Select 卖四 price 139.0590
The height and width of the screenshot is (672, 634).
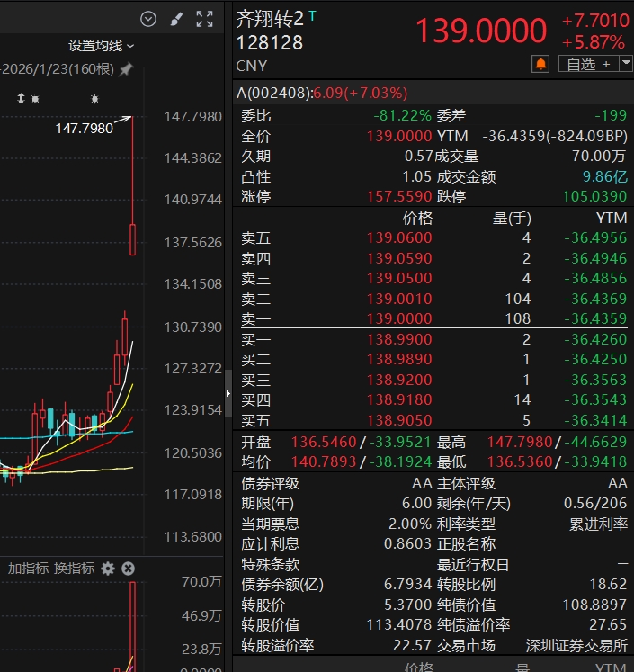point(399,258)
